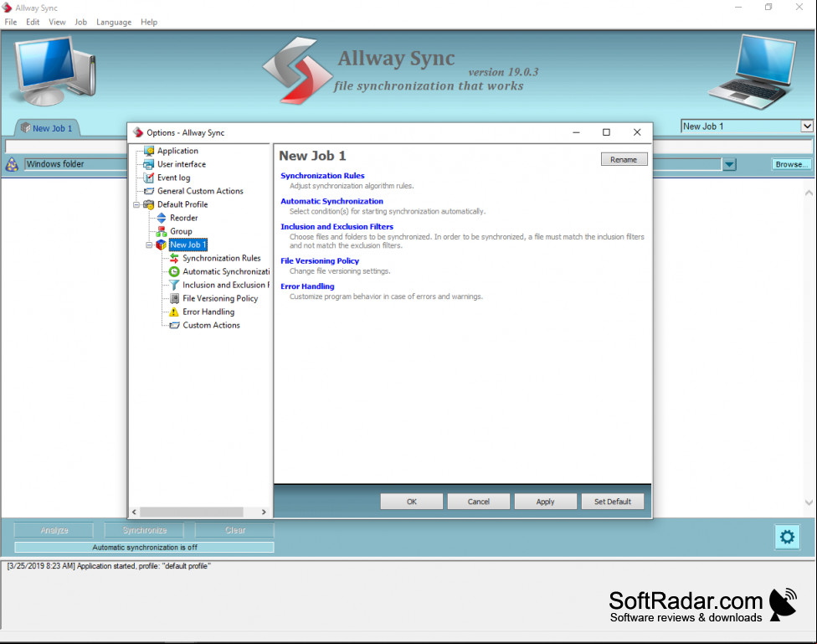Screen dimensions: 817x644
Task: Click the Synchronization Rules arrows icon
Action: pos(174,258)
